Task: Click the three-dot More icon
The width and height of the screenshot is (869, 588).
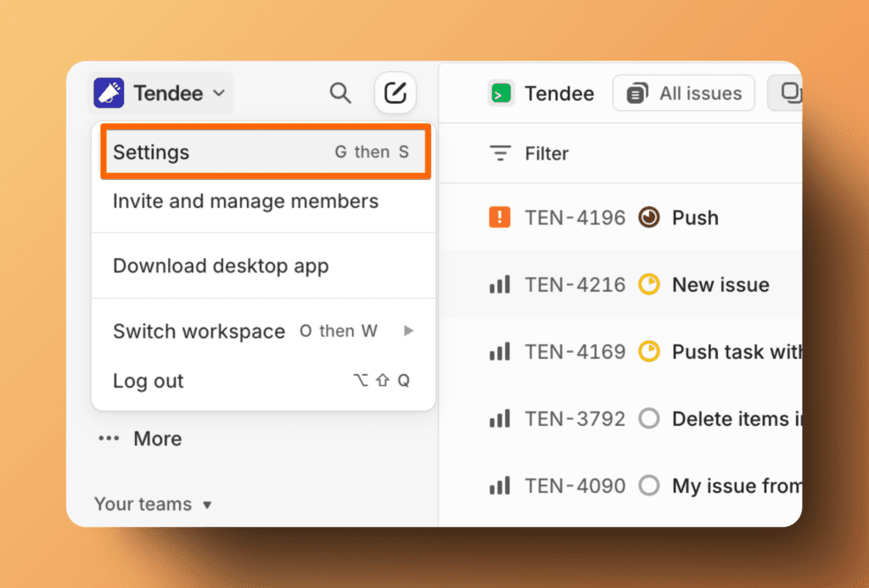Action: click(x=109, y=439)
